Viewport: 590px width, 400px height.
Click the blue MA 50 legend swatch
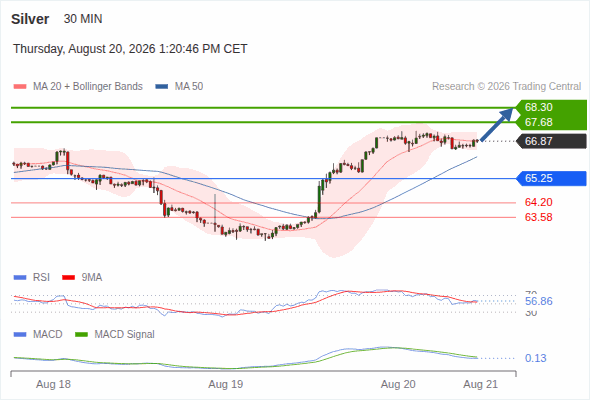(x=162, y=87)
